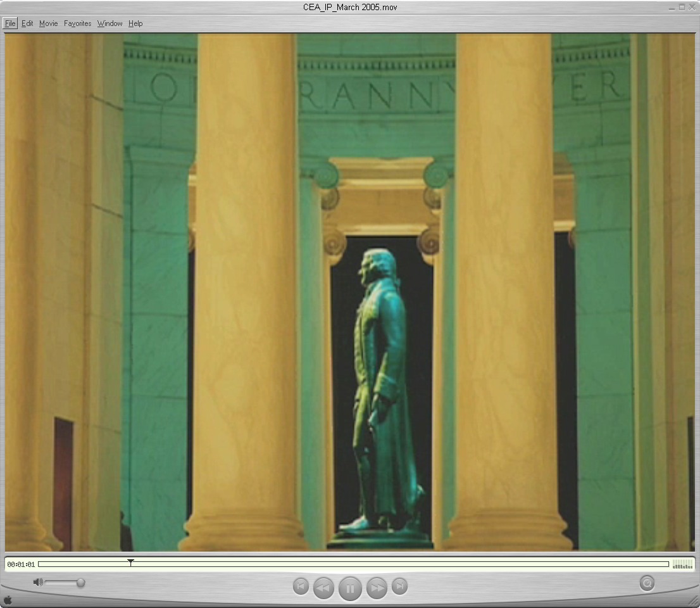Click the playhead marker on timeline

130,562
